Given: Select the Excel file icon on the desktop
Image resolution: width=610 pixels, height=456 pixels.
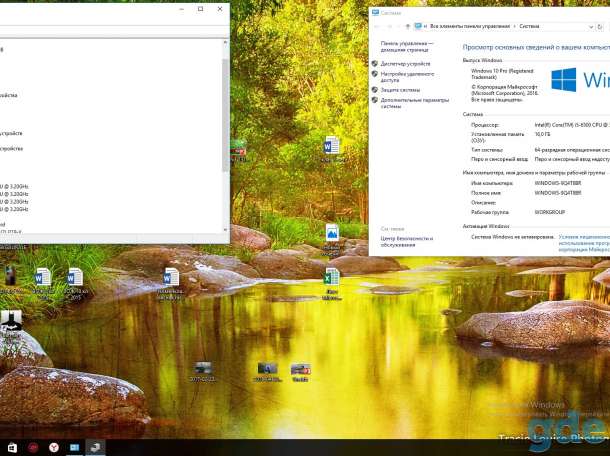Looking at the screenshot, I should [x=332, y=277].
